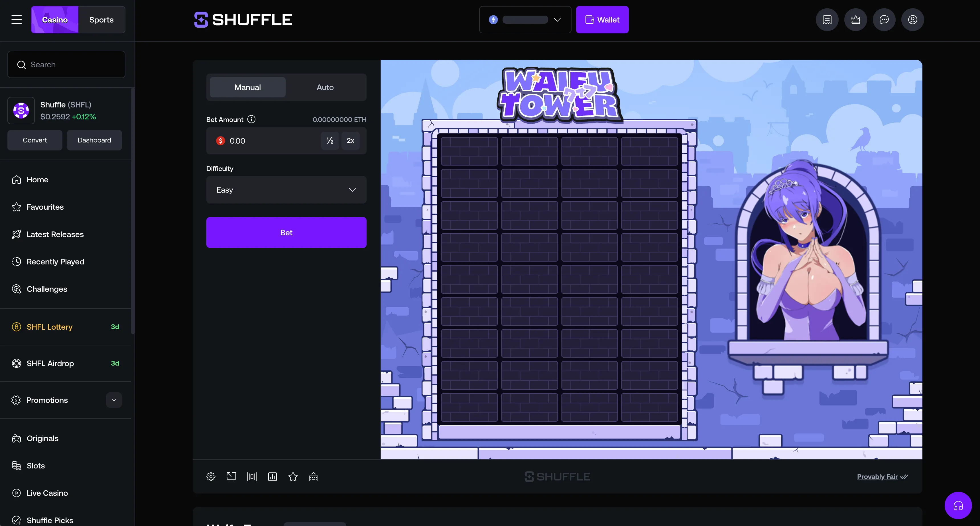Screen dimensions: 980x526
Task: Click the SHFL token coin icon
Action: click(x=21, y=111)
